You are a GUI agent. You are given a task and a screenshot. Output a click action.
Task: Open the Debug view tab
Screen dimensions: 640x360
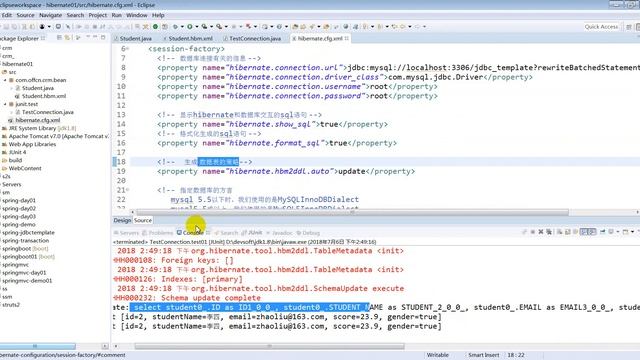308,233
